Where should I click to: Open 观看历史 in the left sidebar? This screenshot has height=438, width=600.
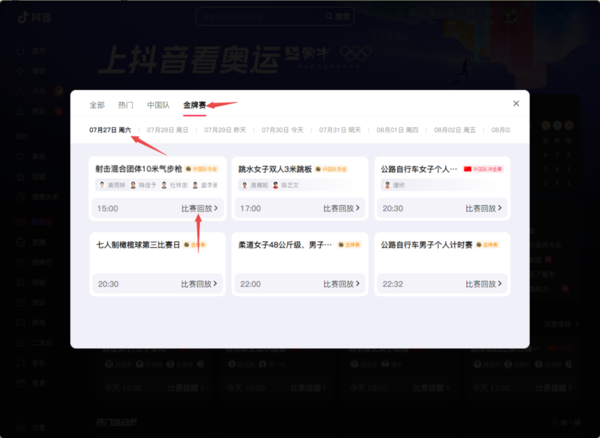[x=38, y=197]
